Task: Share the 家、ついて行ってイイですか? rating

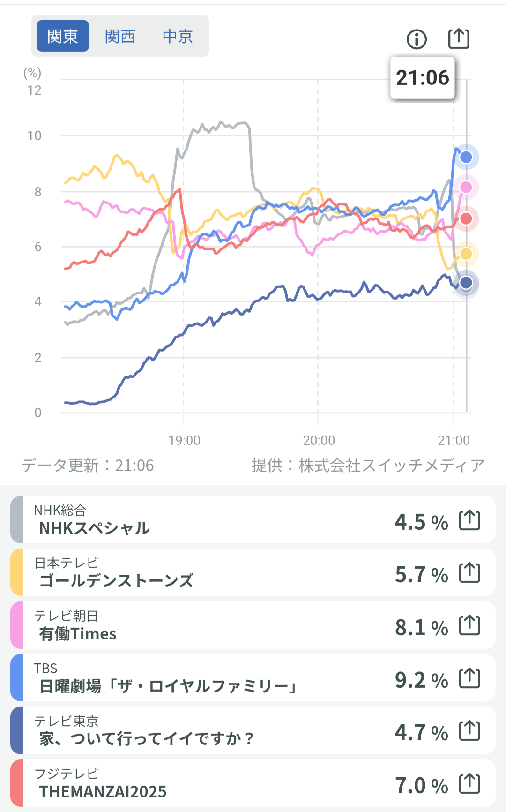Action: click(469, 731)
